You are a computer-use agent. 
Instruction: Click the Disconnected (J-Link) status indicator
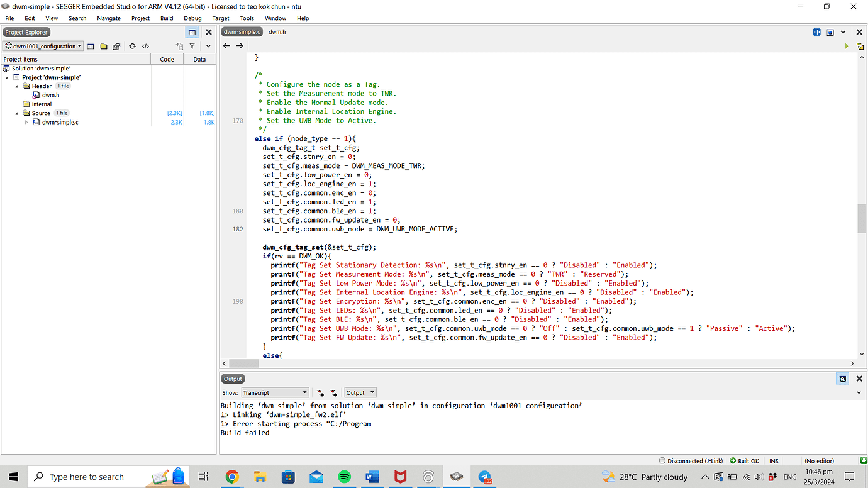pos(691,461)
